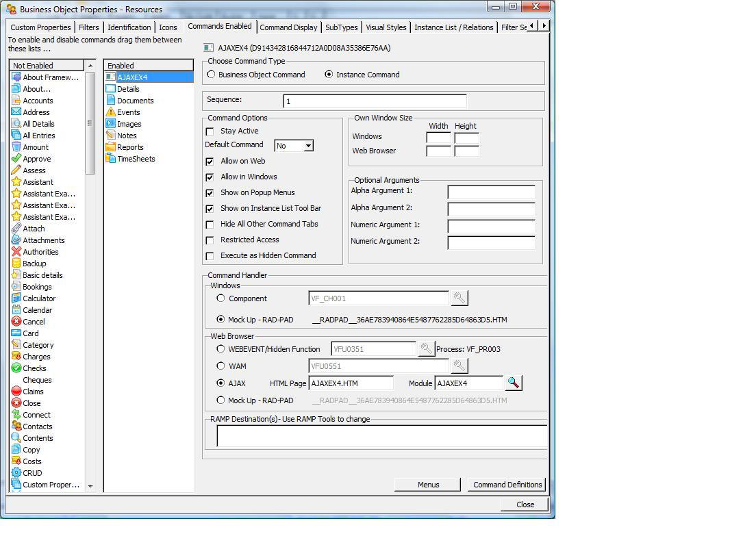Switch to the Filters tab
Image resolution: width=756 pixels, height=536 pixels.
coord(89,27)
